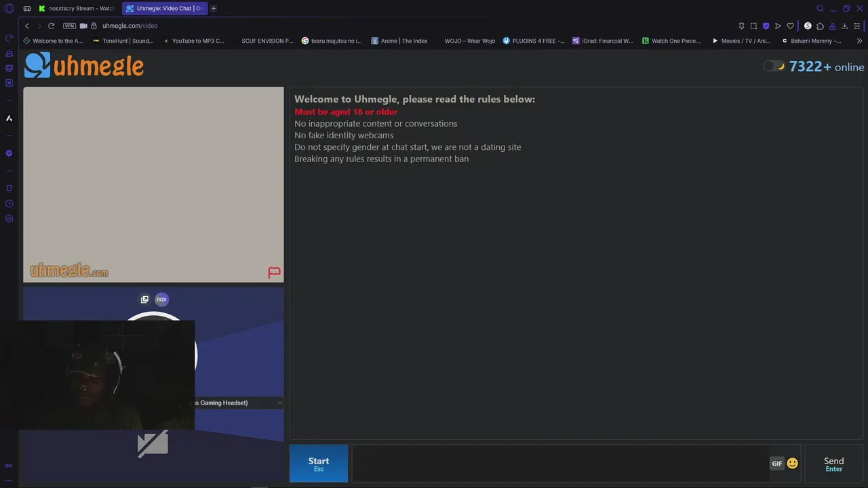The width and height of the screenshot is (868, 488).
Task: Take a snapshot with the capture icon
Action: coord(753,26)
